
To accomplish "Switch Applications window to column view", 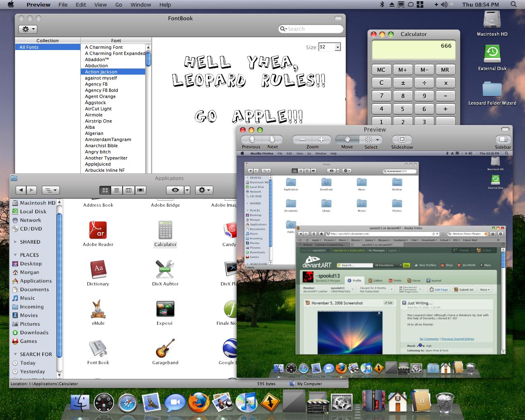I will pyautogui.click(x=129, y=190).
